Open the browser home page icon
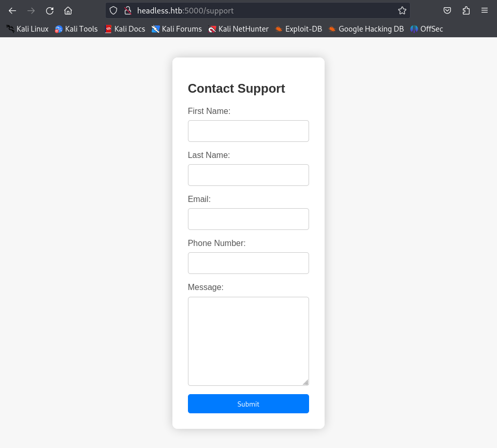This screenshot has width=497, height=448. tap(68, 11)
